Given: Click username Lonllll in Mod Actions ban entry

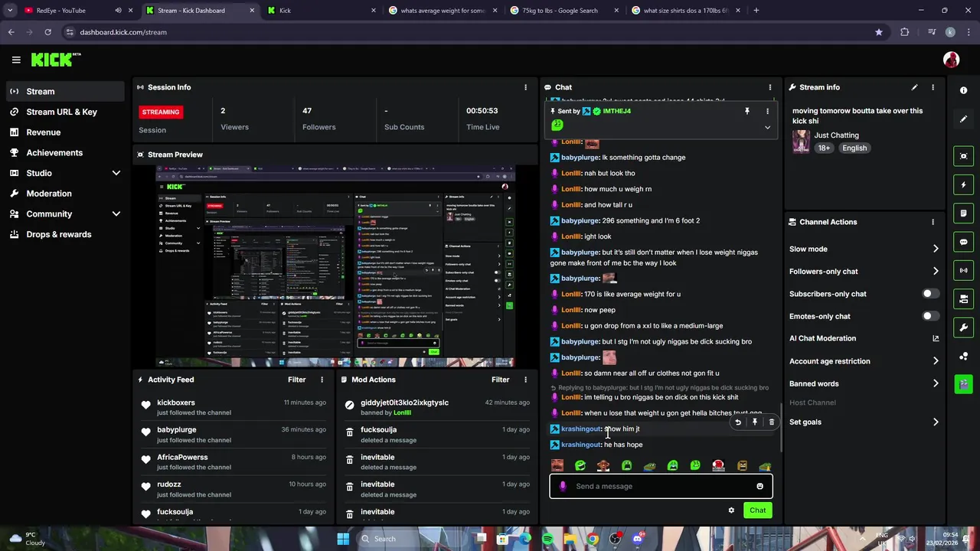Looking at the screenshot, I should click(x=402, y=412).
